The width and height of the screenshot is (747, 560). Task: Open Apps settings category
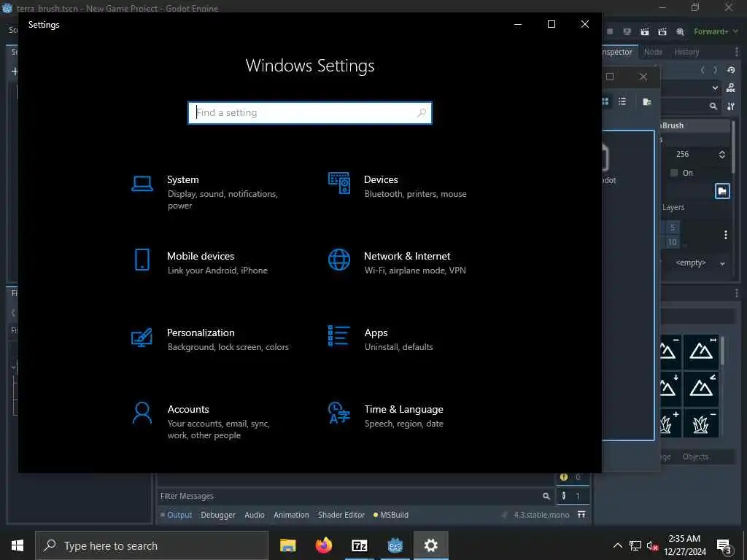tap(381, 339)
